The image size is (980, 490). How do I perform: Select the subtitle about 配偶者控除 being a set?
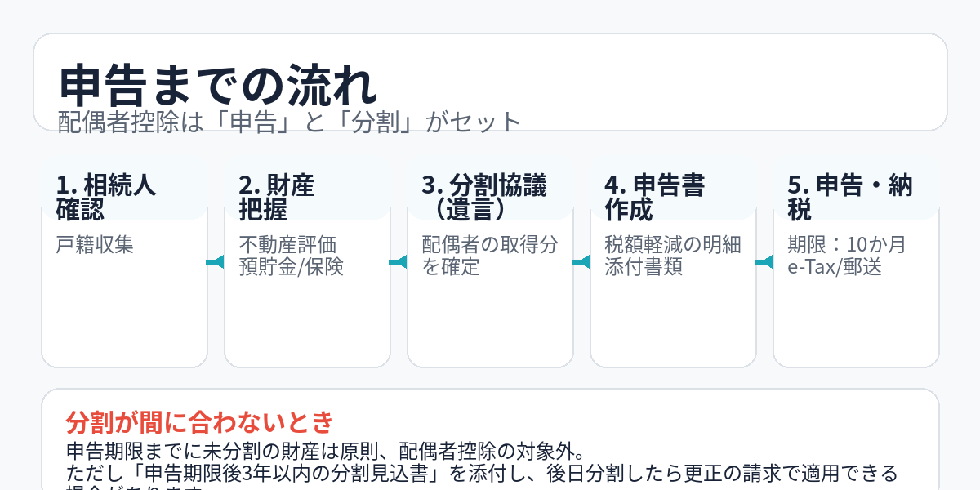pyautogui.click(x=289, y=122)
